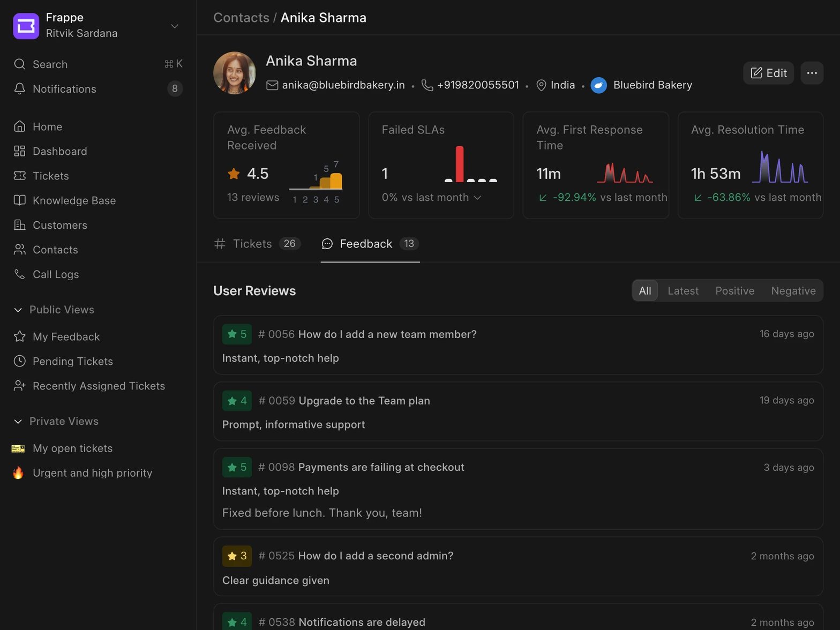Click the Edit button
The height and width of the screenshot is (630, 840).
(x=768, y=73)
